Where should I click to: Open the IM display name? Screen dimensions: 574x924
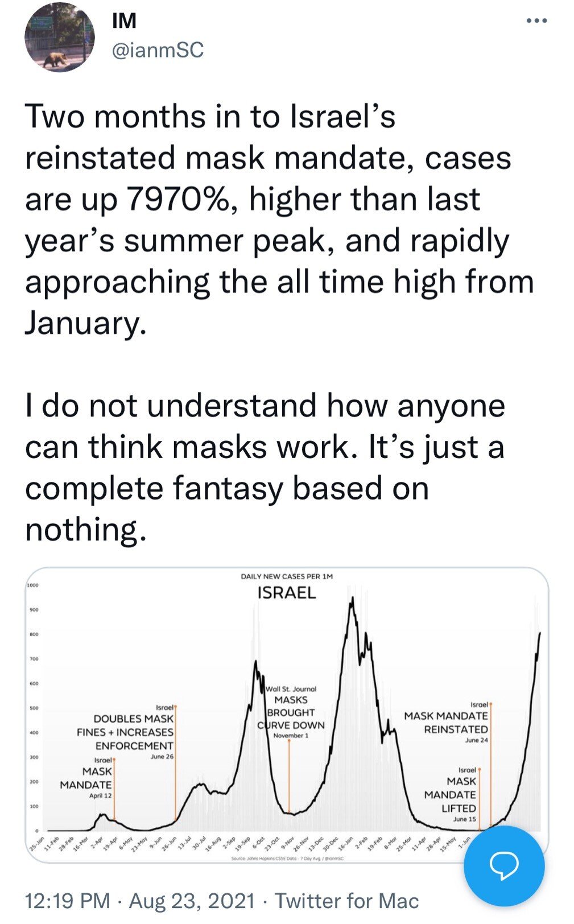tap(125, 21)
